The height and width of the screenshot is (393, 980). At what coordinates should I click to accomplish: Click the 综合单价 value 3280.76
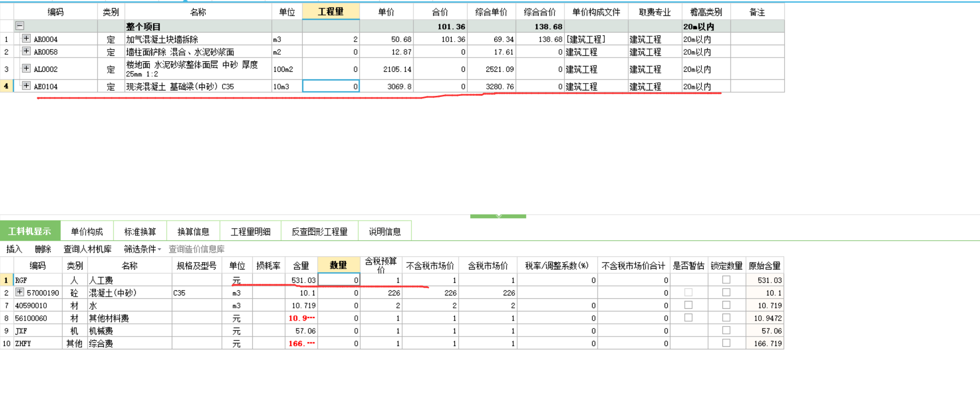(x=491, y=86)
